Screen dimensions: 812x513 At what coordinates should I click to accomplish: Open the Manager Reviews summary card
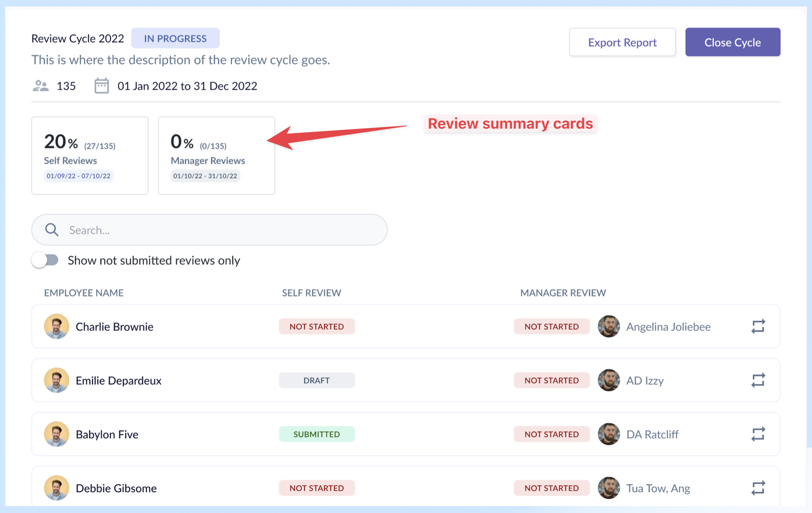tap(216, 155)
